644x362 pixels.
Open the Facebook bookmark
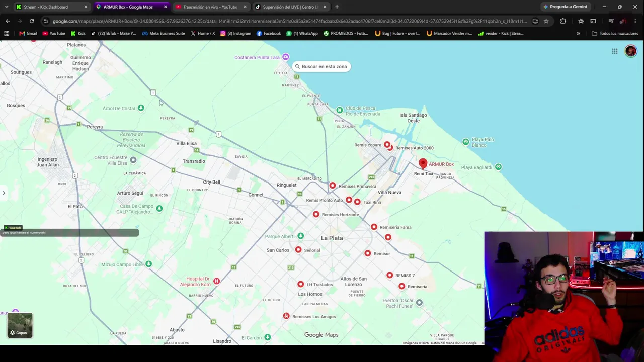(269, 34)
